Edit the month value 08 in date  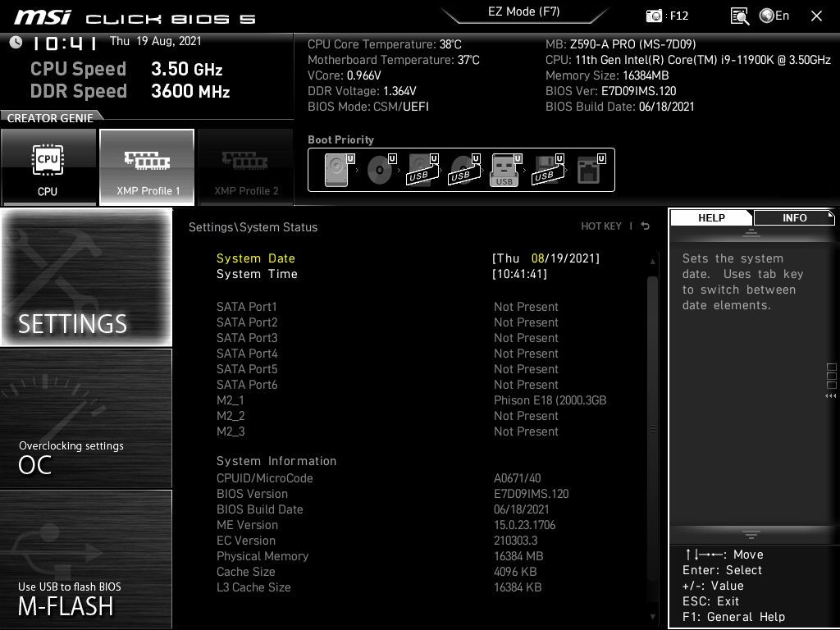(537, 258)
